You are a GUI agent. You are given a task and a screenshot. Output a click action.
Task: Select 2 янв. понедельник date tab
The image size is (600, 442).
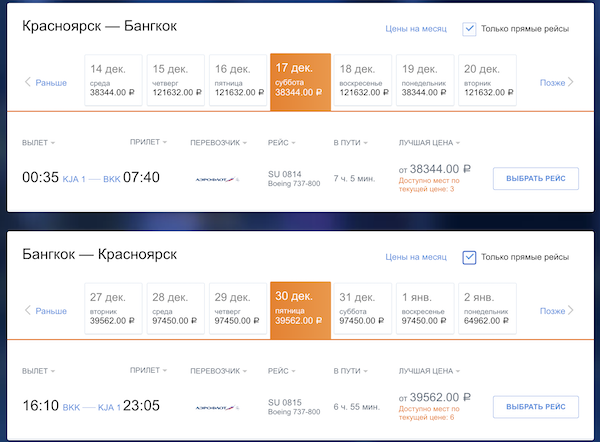click(485, 309)
